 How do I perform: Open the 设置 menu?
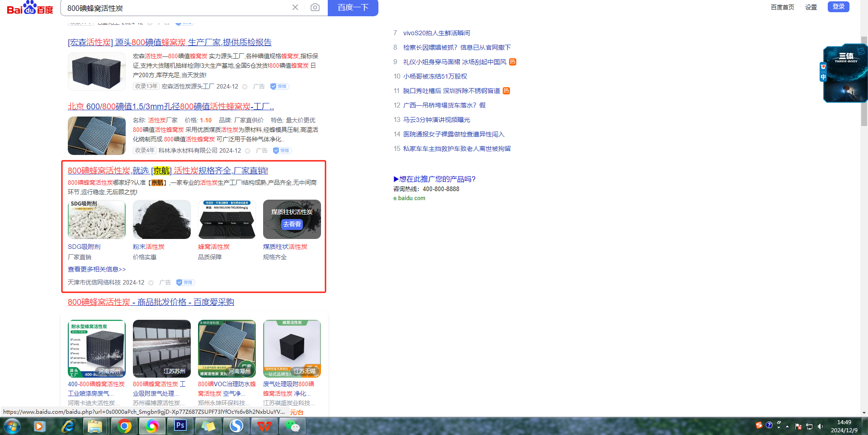(x=811, y=7)
